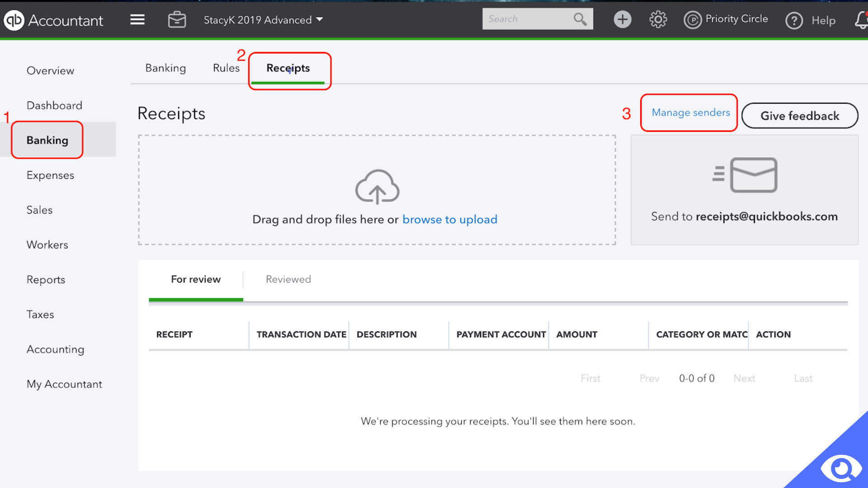Image resolution: width=868 pixels, height=488 pixels.
Task: Click the envelope email icon
Action: pyautogui.click(x=745, y=175)
